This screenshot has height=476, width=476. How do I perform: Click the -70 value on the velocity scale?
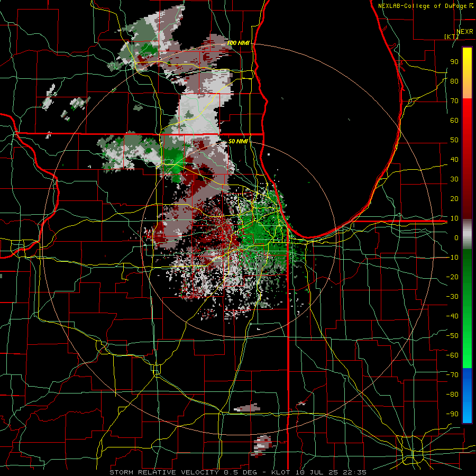click(452, 374)
